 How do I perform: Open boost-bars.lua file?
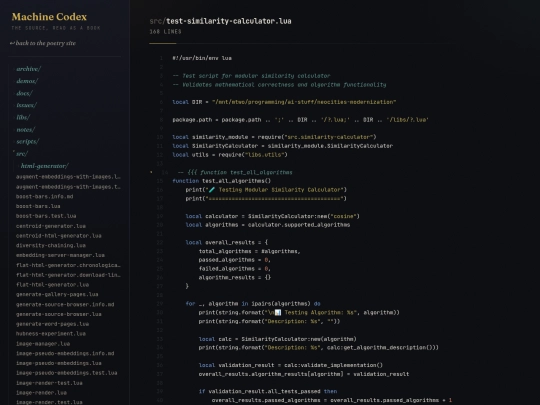[x=38, y=206]
